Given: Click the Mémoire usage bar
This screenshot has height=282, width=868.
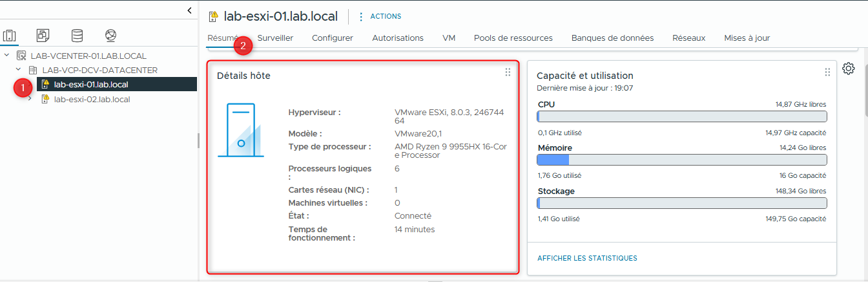Looking at the screenshot, I should (682, 160).
